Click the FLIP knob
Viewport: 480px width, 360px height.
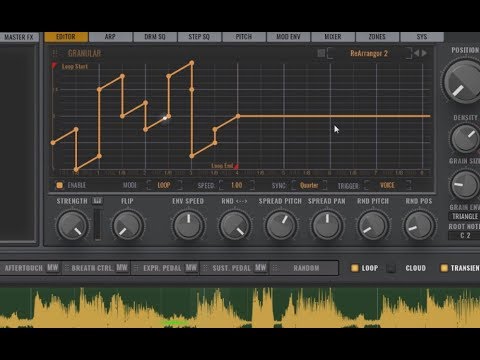[127, 226]
